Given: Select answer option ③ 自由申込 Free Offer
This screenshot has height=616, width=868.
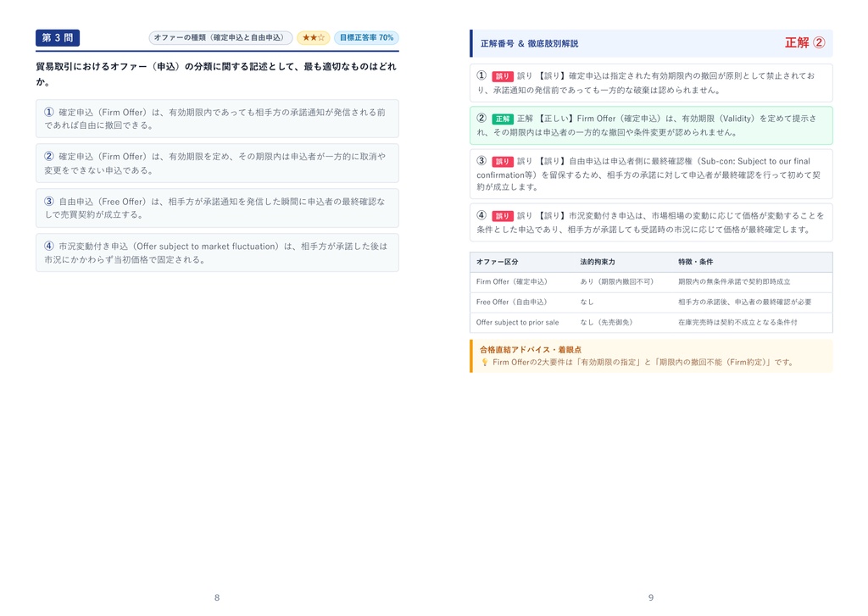Looking at the screenshot, I should [217, 208].
